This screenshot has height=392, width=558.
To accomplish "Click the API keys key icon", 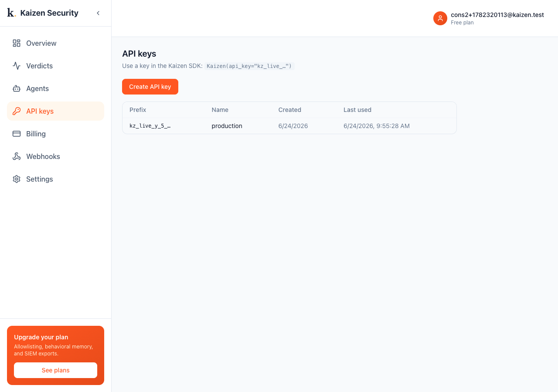I will pyautogui.click(x=17, y=111).
